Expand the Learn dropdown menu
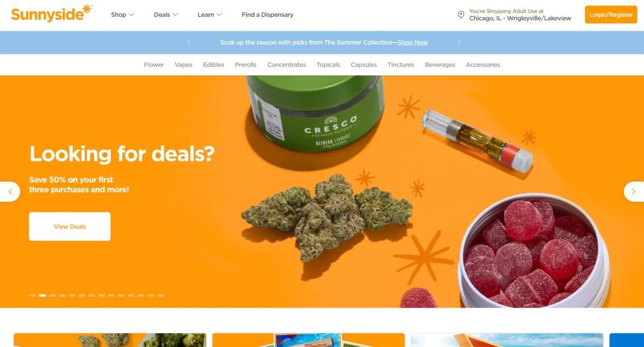This screenshot has height=347, width=644. click(x=209, y=15)
